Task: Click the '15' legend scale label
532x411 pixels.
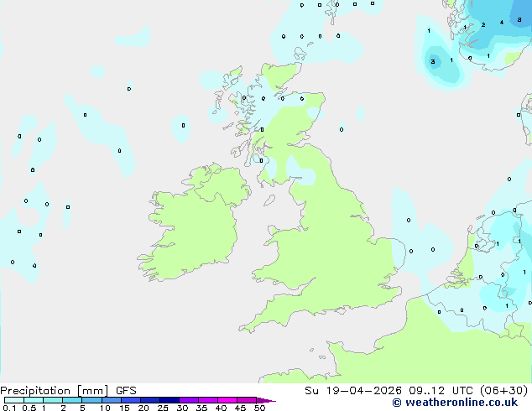Action: point(124,408)
